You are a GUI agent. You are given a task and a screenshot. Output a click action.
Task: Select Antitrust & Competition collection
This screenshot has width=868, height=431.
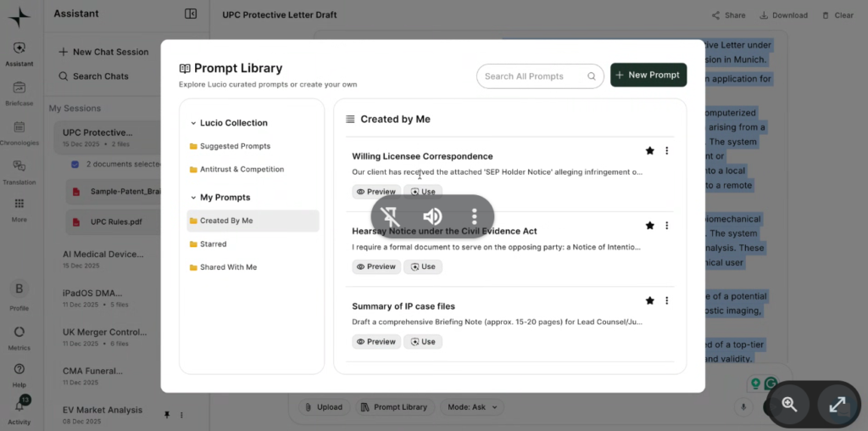pos(242,170)
